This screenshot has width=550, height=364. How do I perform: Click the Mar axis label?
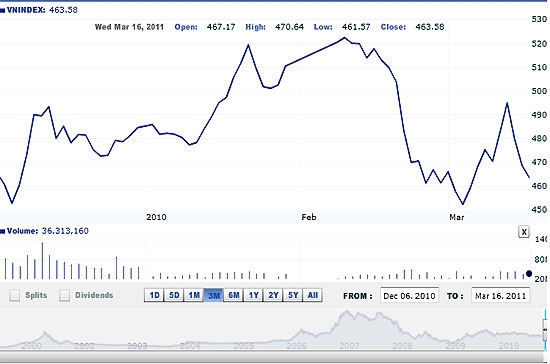tap(457, 217)
